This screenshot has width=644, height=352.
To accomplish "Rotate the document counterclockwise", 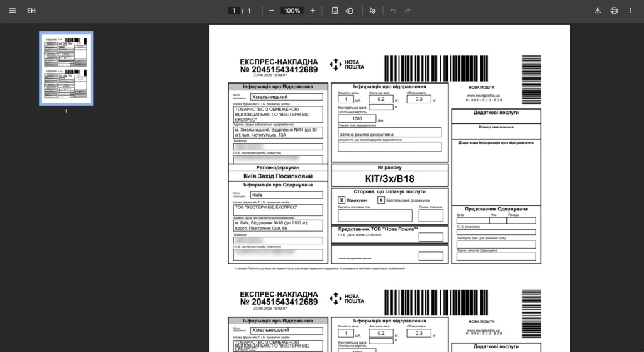I will pyautogui.click(x=350, y=11).
